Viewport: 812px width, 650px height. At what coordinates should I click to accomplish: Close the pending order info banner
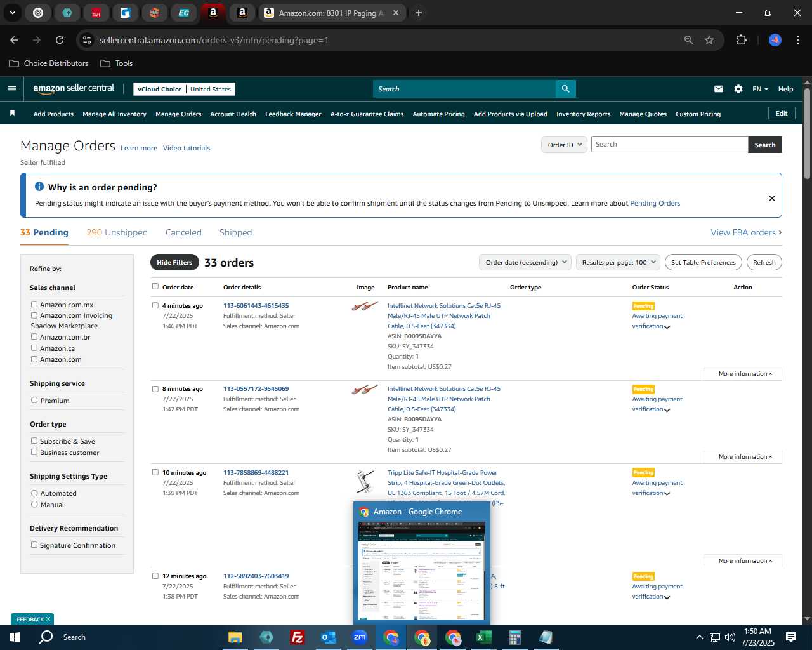772,198
